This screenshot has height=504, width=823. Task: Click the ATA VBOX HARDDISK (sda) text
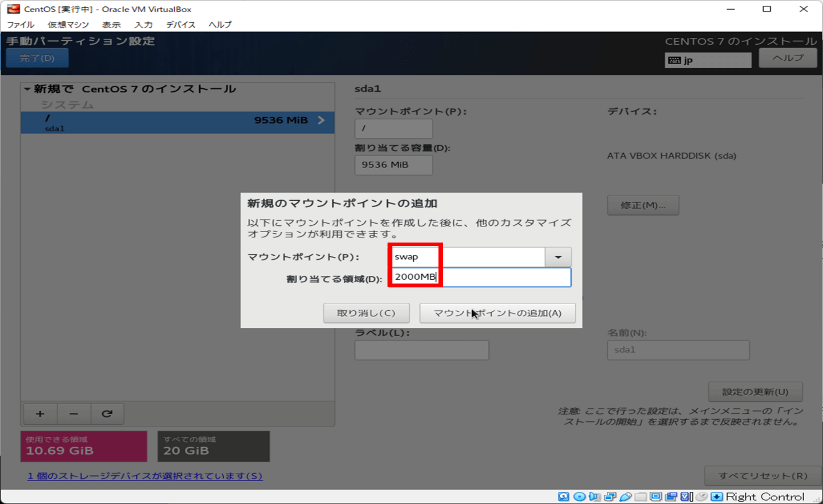[671, 156]
